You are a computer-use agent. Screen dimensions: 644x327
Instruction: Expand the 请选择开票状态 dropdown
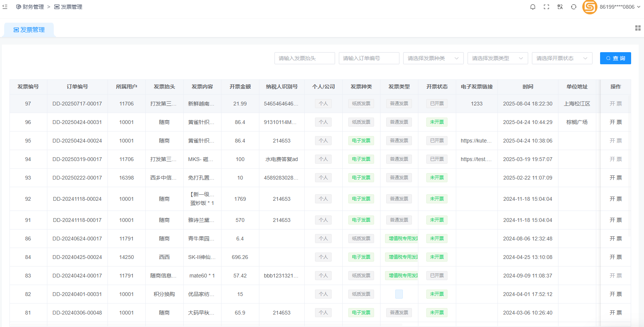point(562,58)
